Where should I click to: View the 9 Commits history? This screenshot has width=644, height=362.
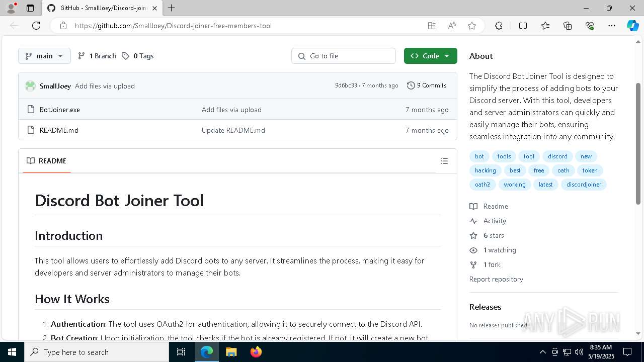[427, 85]
